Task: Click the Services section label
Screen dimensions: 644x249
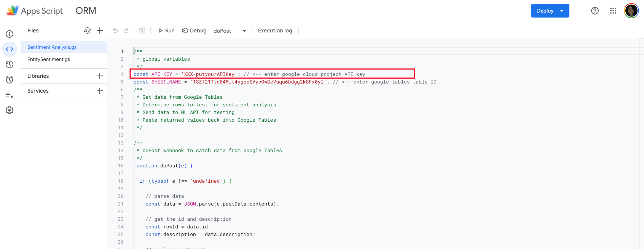Action: [38, 91]
